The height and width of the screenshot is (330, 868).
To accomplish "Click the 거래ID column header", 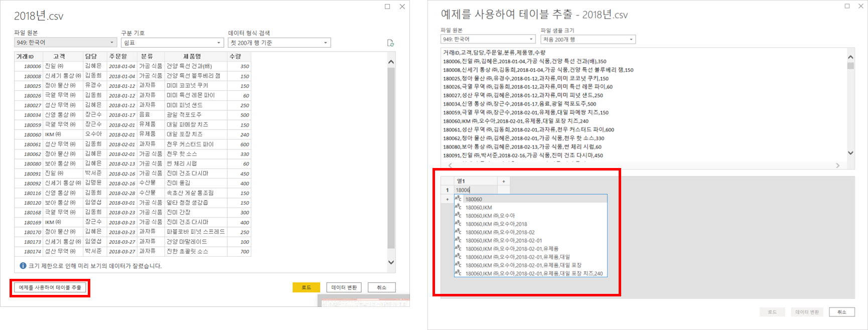I will tap(29, 57).
